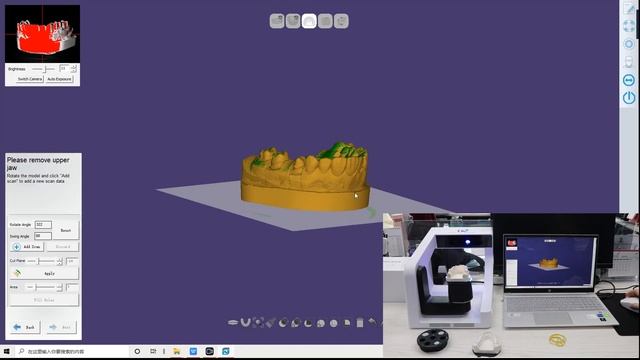Click the textured sphere icon in bottom toolbar
Screen dimensions: 640x360
[321, 323]
